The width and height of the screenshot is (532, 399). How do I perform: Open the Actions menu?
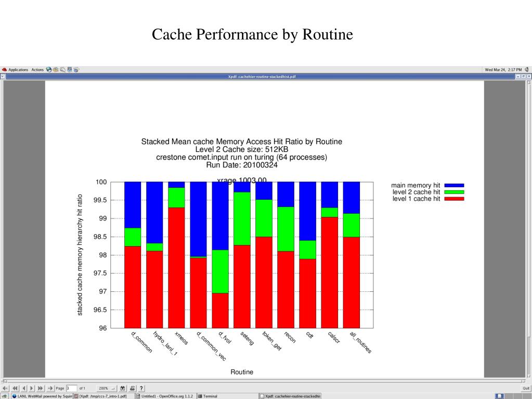37,70
